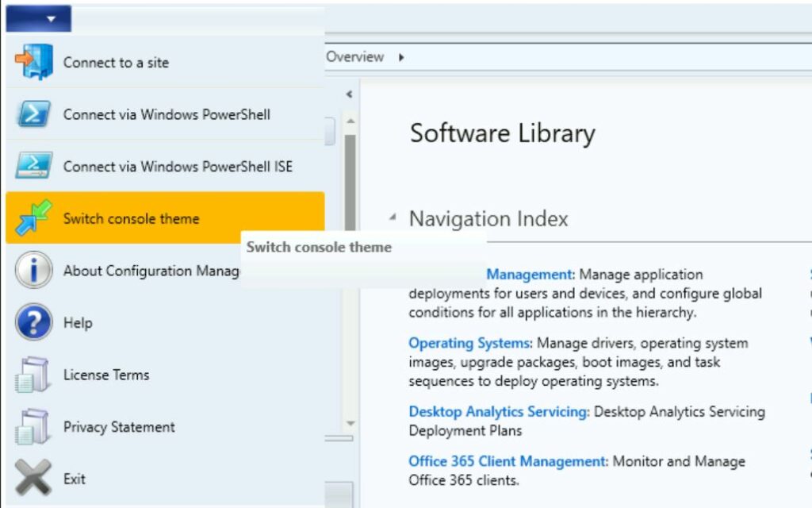Click the Switch console theme arrows icon

[x=33, y=217]
